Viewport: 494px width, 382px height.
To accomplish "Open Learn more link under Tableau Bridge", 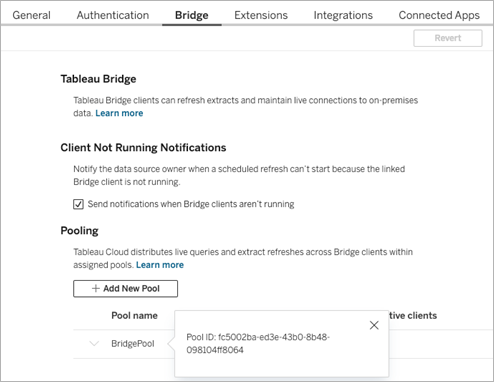I will (x=119, y=113).
